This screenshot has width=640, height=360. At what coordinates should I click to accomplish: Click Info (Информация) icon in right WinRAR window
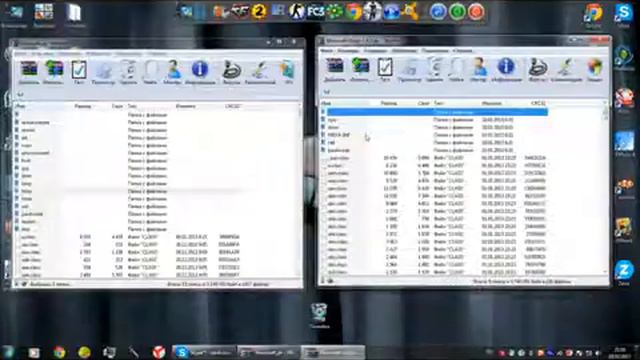506,69
